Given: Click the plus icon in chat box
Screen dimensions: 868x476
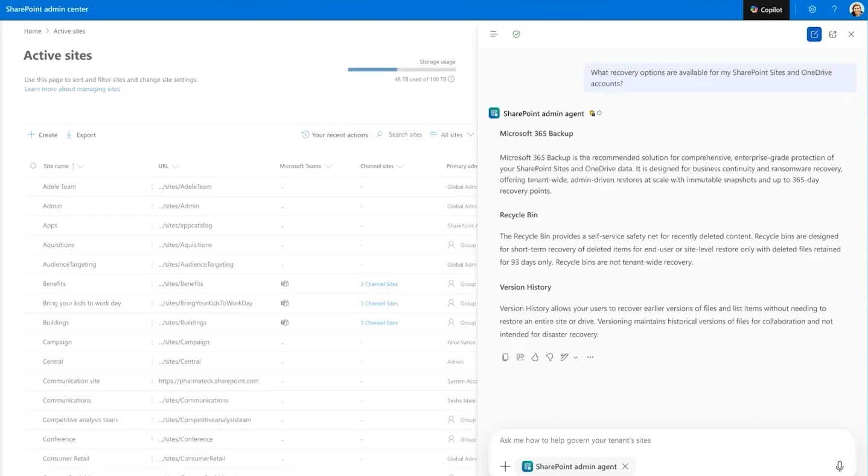Looking at the screenshot, I should 505,466.
